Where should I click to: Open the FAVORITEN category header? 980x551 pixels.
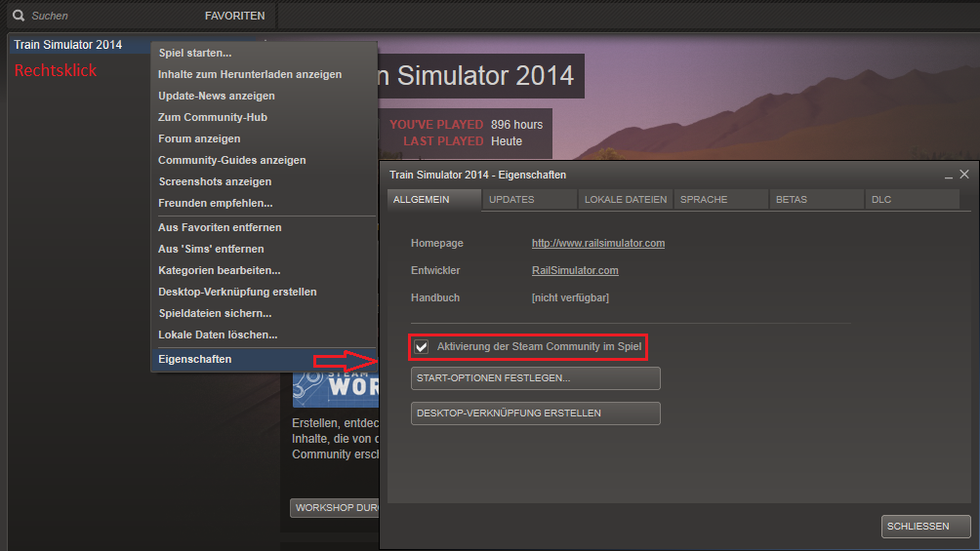point(234,16)
